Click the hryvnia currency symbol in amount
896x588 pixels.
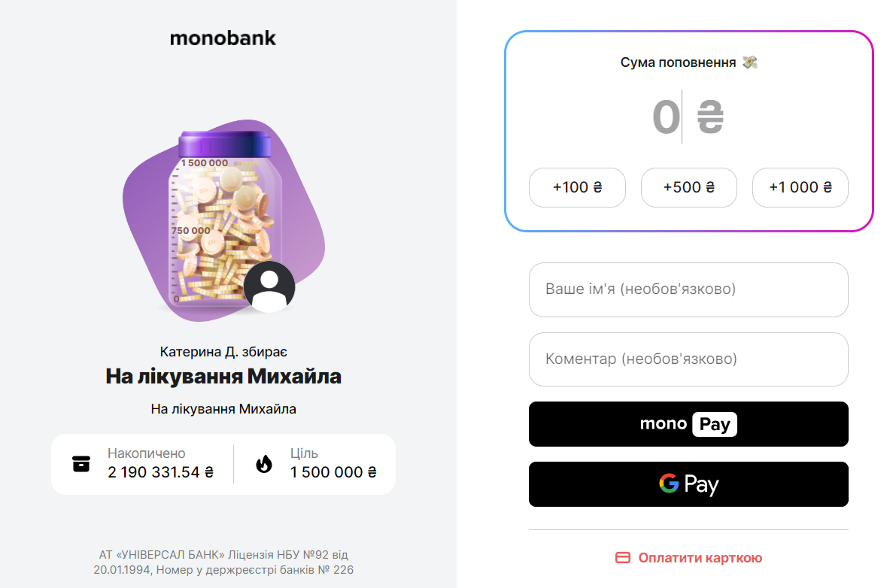pos(710,117)
